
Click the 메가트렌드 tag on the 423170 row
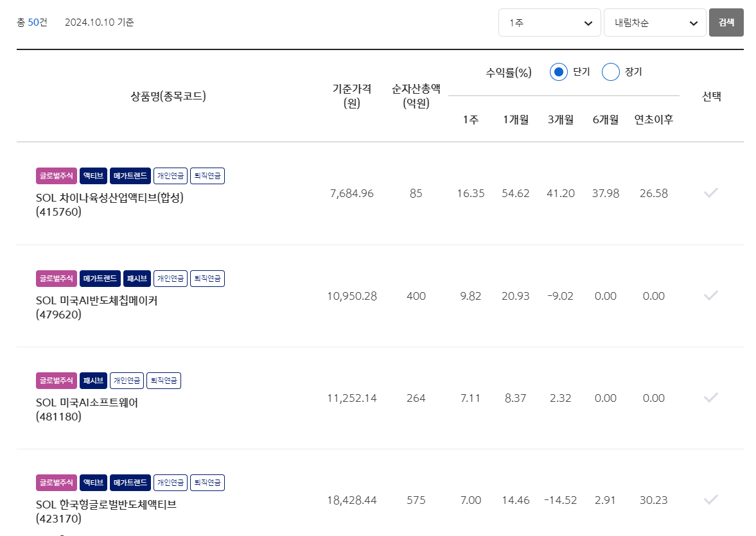[x=130, y=483]
